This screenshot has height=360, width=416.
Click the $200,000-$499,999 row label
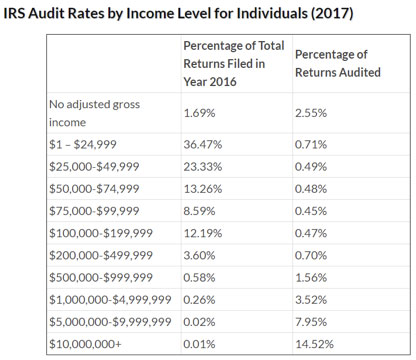(x=101, y=255)
